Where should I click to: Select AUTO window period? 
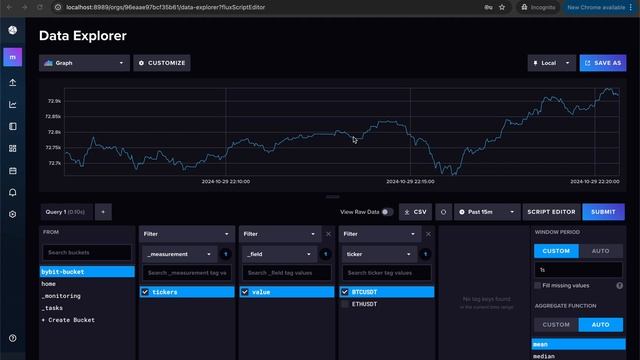(600, 251)
